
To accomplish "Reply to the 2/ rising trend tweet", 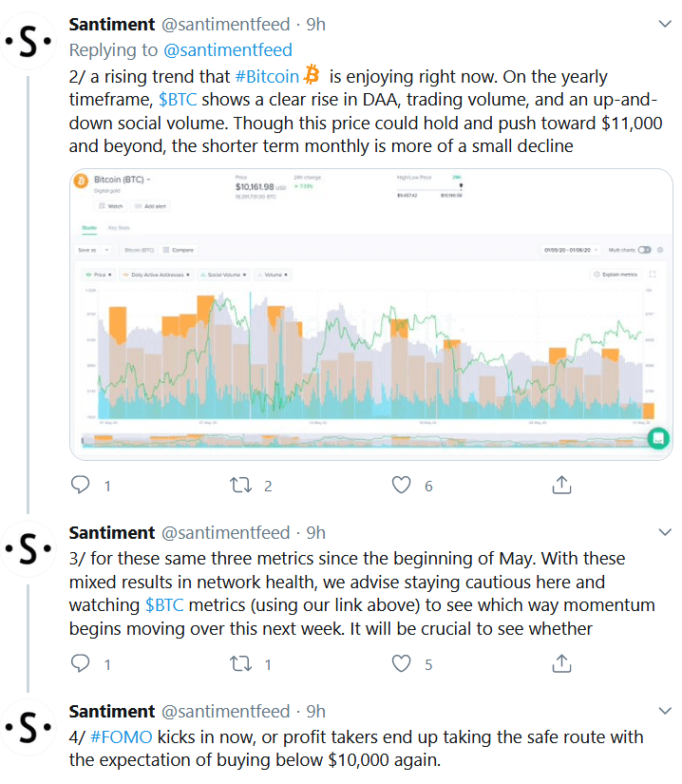I will pos(81,485).
